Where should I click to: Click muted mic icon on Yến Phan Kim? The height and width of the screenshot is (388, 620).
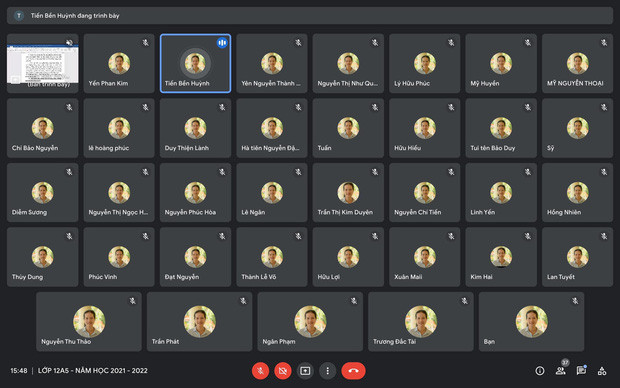[146, 42]
